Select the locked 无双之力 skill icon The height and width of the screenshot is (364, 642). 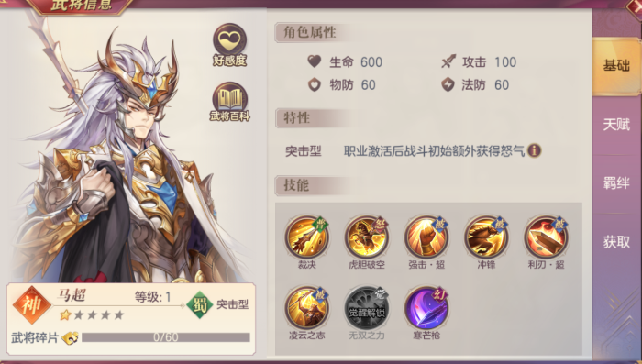tap(367, 307)
